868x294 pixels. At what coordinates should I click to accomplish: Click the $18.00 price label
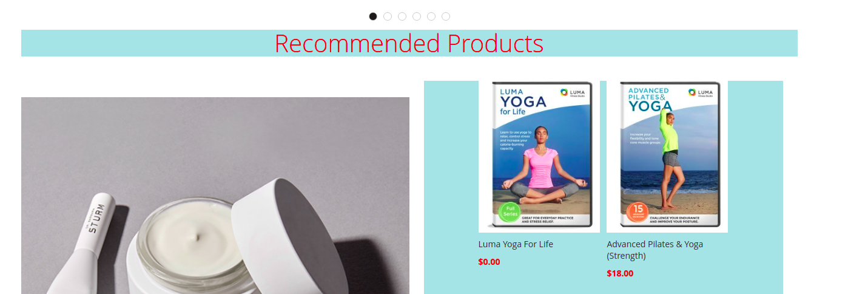(620, 273)
